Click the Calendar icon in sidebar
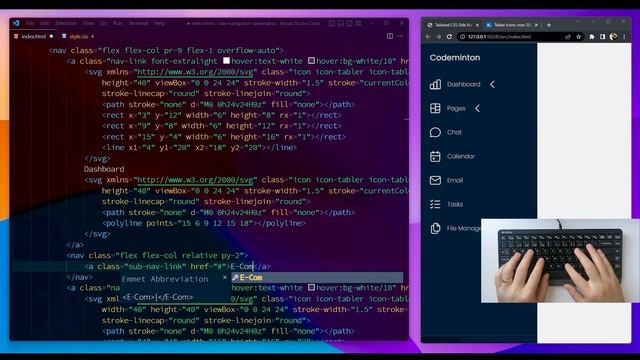 coord(436,156)
